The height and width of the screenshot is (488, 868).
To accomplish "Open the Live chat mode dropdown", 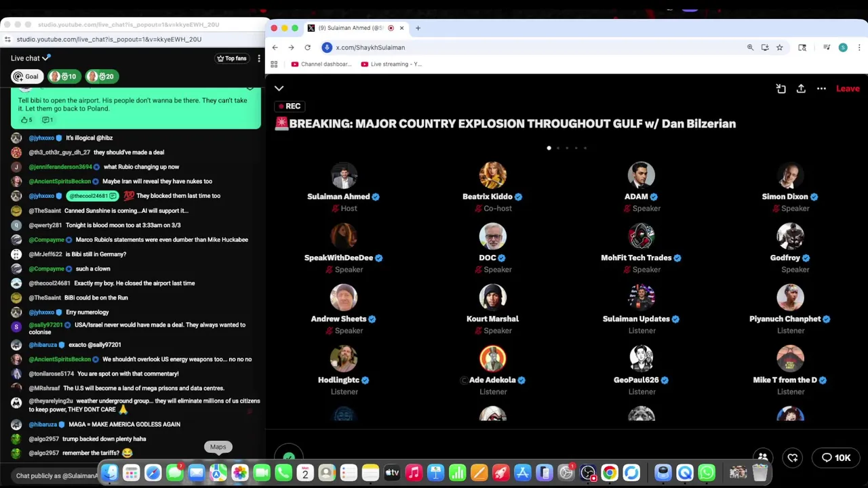I will click(31, 58).
